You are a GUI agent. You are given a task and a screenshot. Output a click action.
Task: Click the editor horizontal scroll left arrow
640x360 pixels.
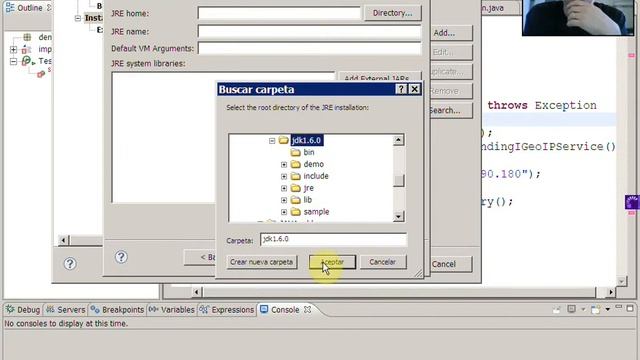coord(196,292)
